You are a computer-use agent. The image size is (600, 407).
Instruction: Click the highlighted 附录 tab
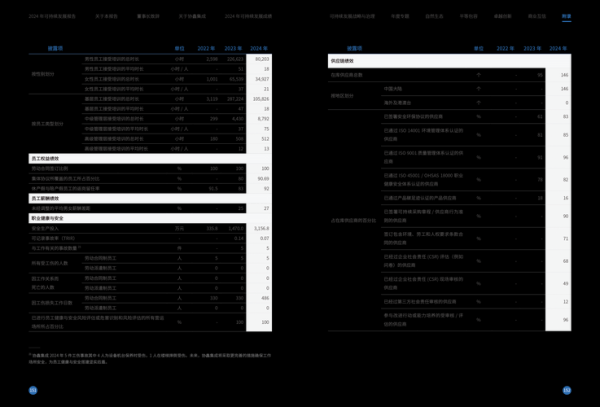tap(566, 17)
